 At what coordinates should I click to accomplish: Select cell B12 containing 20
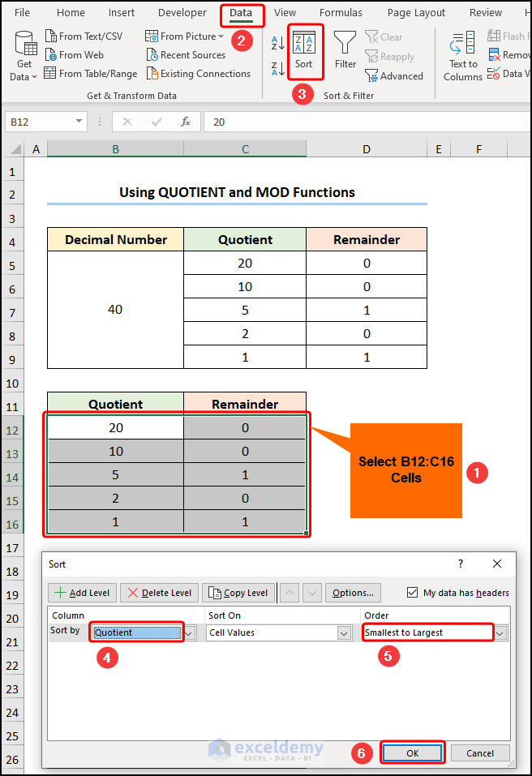click(115, 427)
